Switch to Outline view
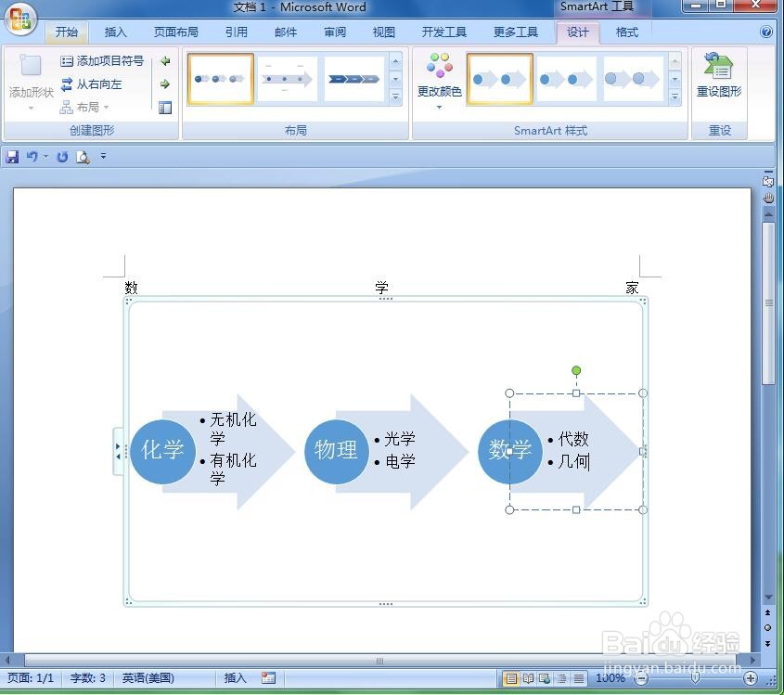This screenshot has height=695, width=784. (562, 678)
